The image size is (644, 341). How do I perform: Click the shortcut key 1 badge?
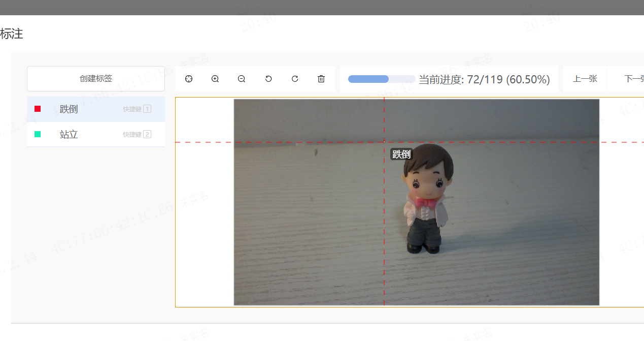pos(147,109)
